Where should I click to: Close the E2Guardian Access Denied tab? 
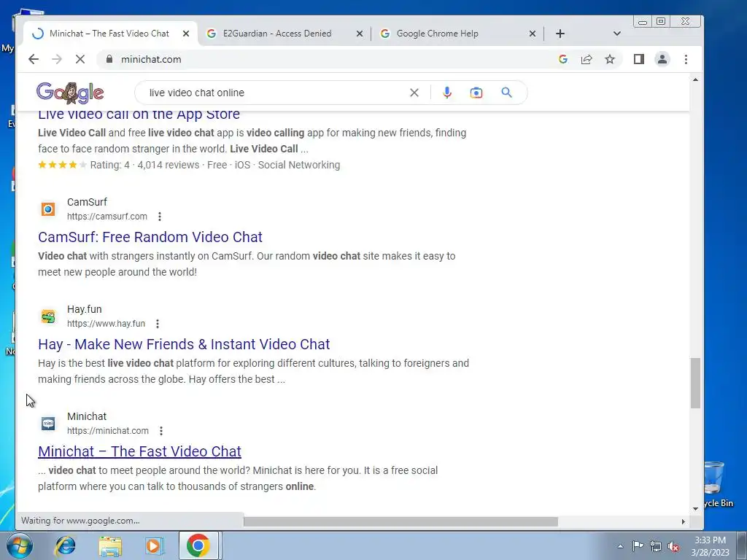tap(360, 34)
